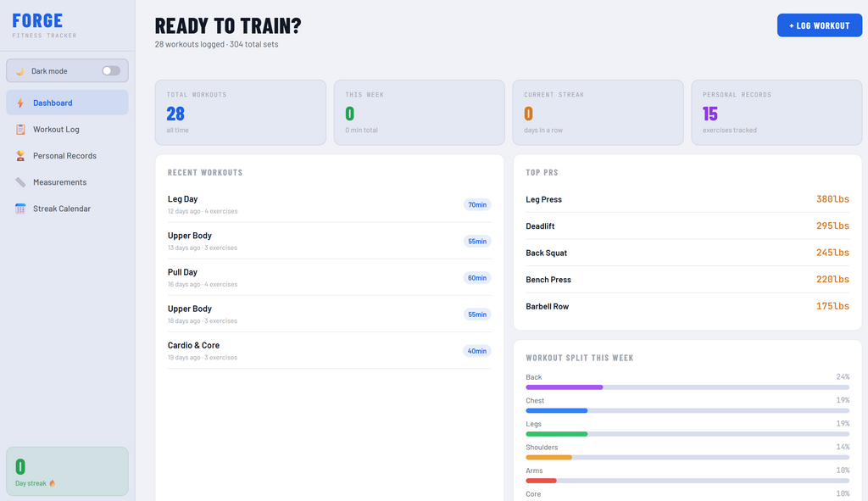
Task: Click the red Arms progress bar
Action: (541, 481)
